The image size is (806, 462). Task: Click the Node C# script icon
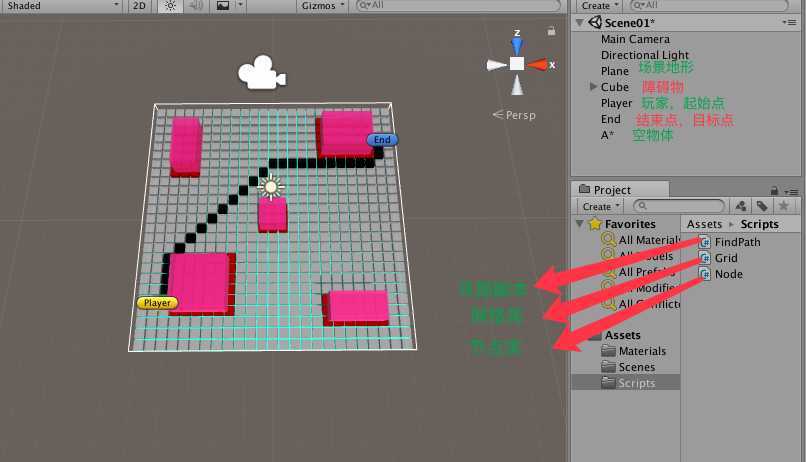pyautogui.click(x=705, y=274)
